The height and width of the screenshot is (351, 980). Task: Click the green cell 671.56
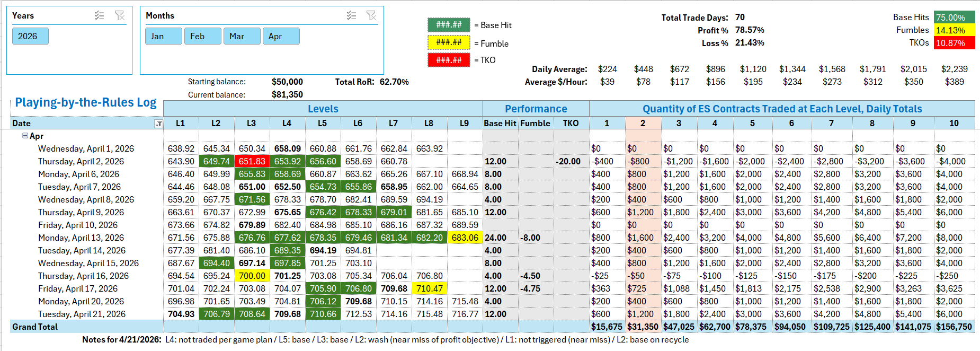coord(252,199)
